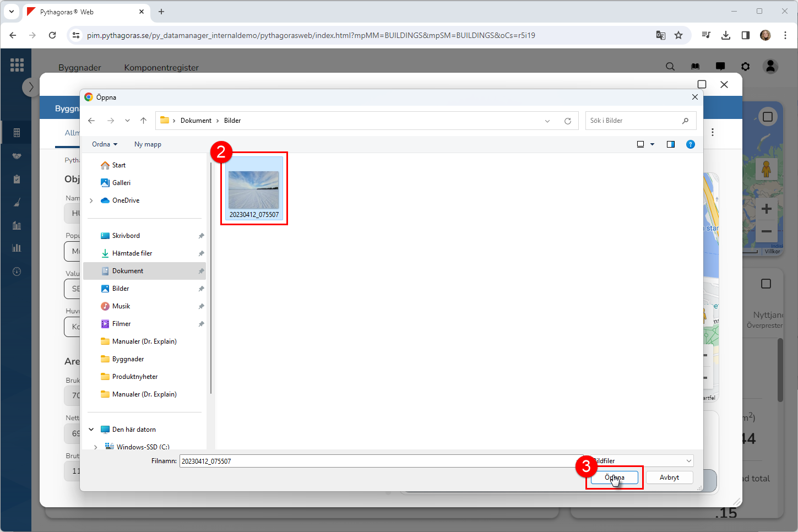Screen dimensions: 798x532
Task: Collapse the Den här datorn node
Action: 91,430
